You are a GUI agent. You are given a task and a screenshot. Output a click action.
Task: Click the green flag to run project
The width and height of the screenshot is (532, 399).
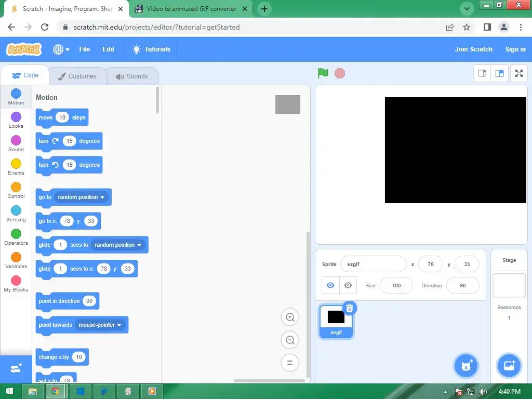(x=323, y=73)
